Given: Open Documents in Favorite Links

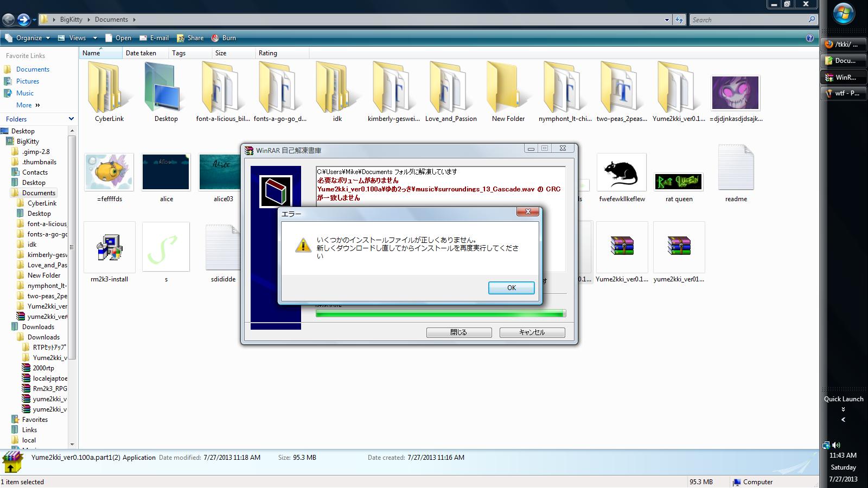Looking at the screenshot, I should point(33,69).
